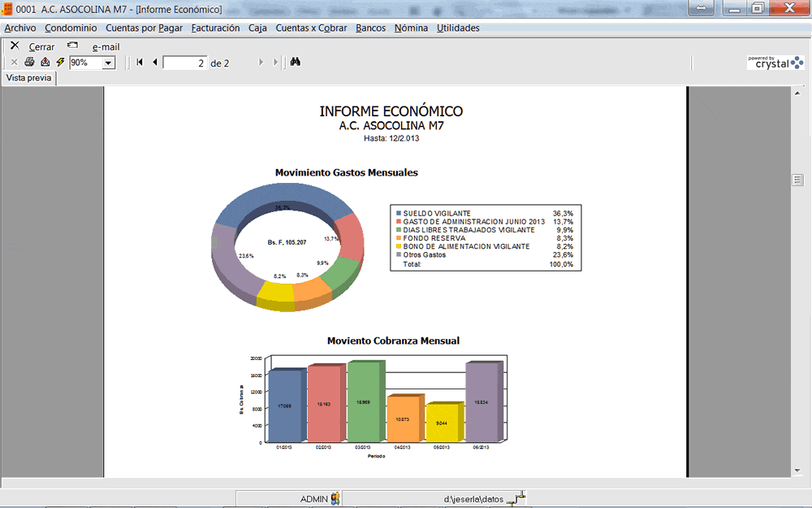Open the Cuentas por Pagar menu
Screen dimensions: 812x508
pyautogui.click(x=143, y=28)
